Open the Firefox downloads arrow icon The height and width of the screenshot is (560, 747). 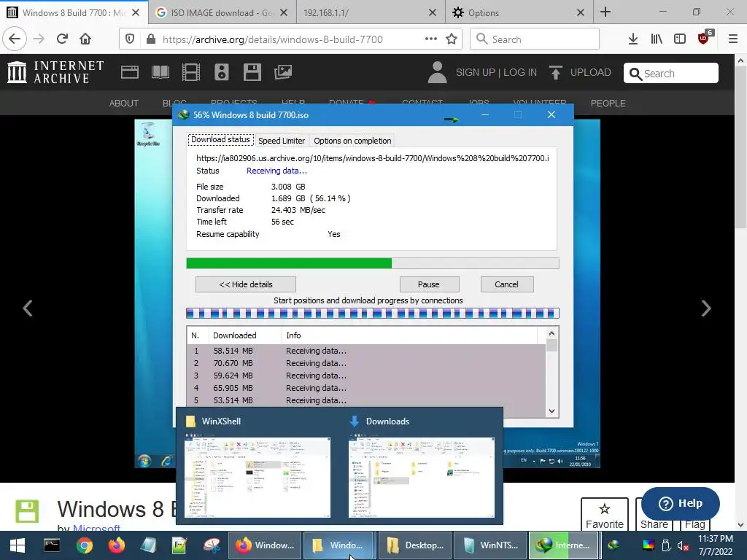tap(632, 39)
